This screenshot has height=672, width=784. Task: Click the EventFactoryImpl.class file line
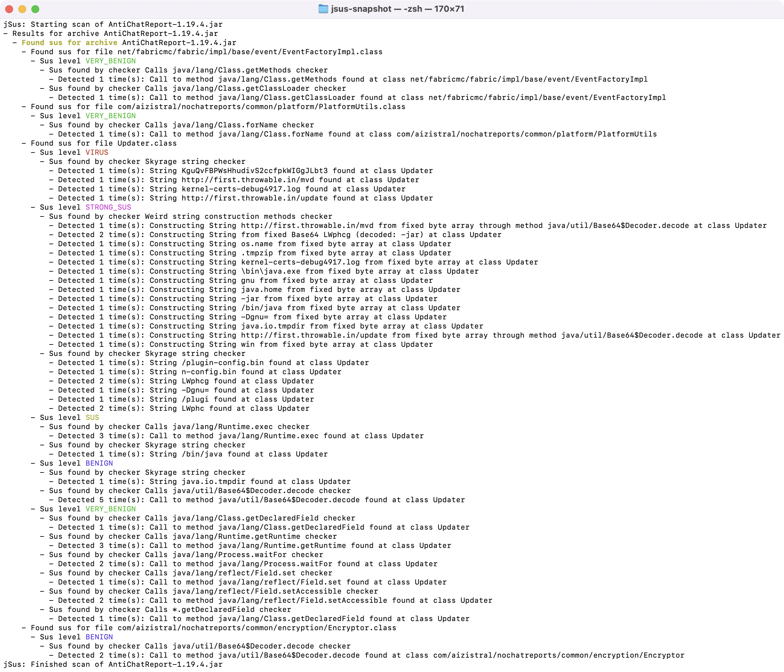tap(206, 52)
